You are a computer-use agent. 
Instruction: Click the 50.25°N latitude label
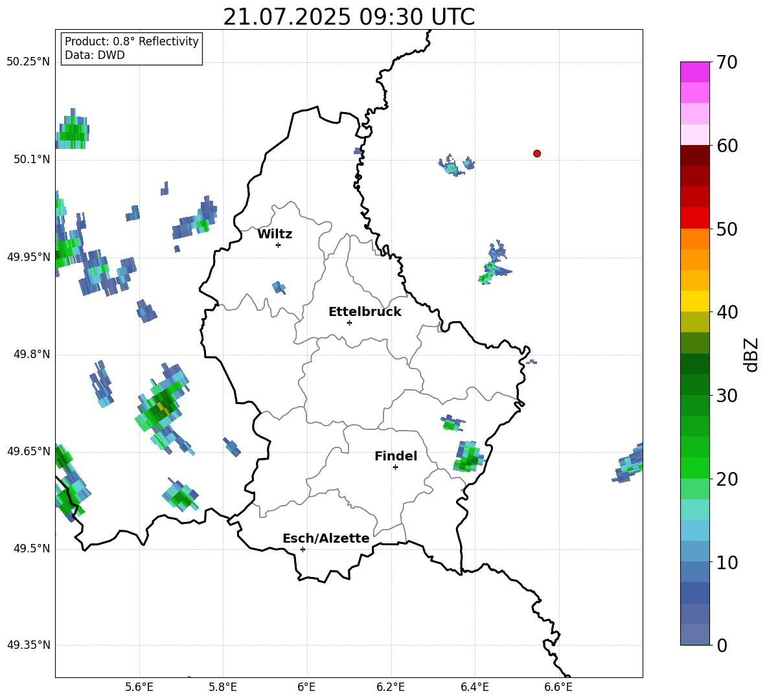(28, 62)
